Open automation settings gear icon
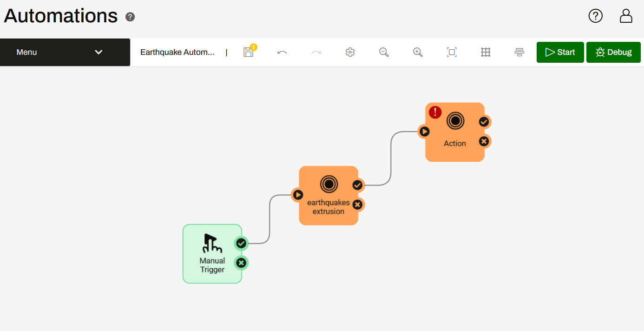This screenshot has width=644, height=331. (350, 52)
